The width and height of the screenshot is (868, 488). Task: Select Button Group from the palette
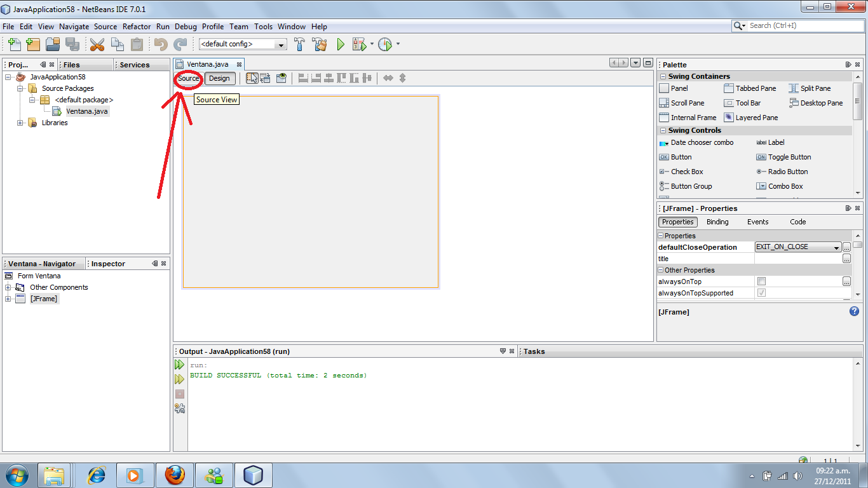pos(686,186)
